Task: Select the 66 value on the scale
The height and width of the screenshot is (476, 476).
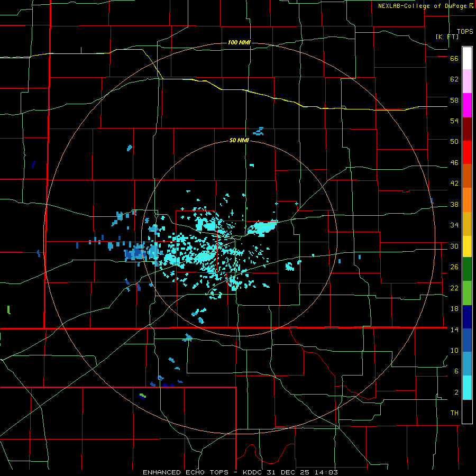Action: tap(454, 59)
